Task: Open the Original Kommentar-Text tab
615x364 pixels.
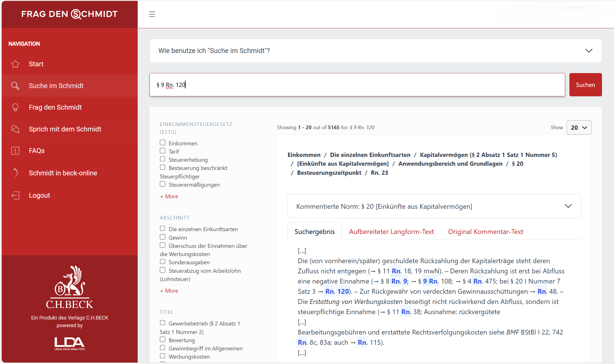Action: (485, 232)
